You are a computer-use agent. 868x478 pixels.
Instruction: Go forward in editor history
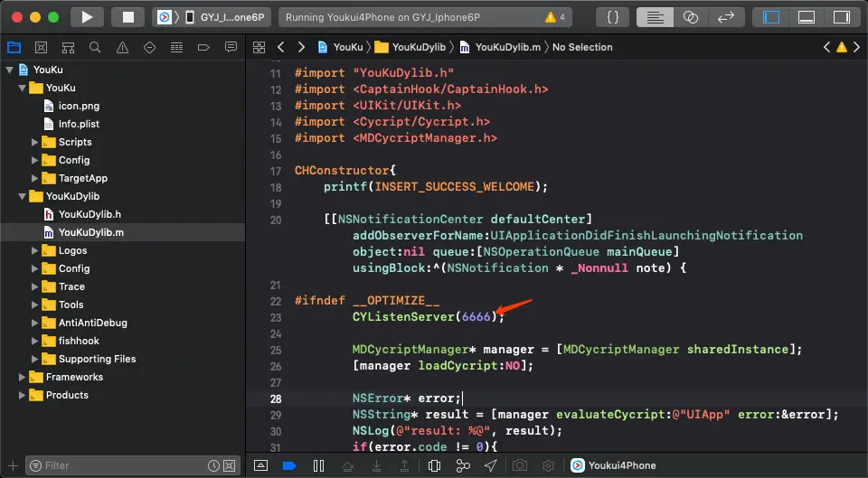tap(301, 48)
